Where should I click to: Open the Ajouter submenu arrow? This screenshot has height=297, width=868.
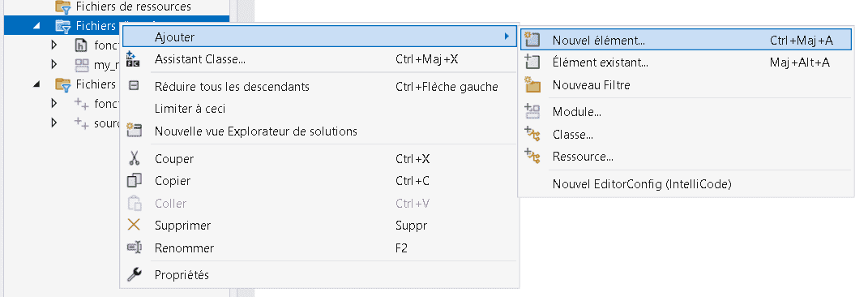(506, 37)
